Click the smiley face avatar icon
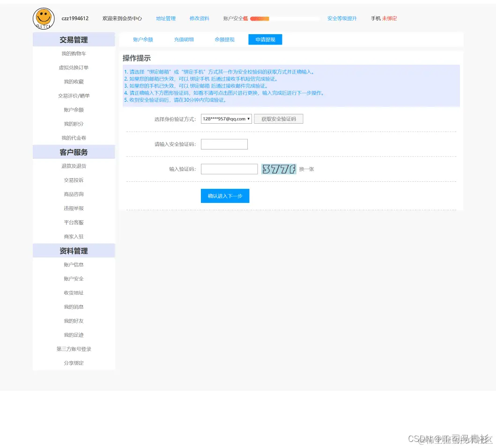496x448 pixels. point(44,18)
